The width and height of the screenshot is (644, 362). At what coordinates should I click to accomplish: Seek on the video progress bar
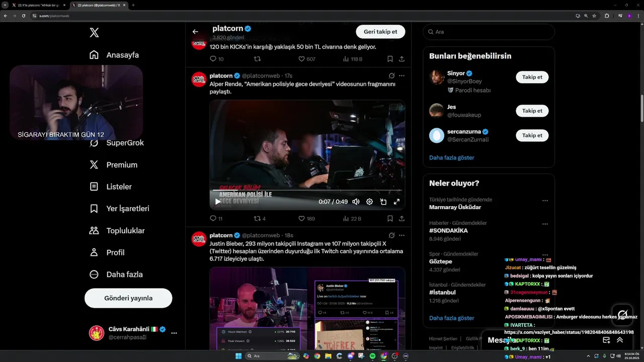point(307,191)
